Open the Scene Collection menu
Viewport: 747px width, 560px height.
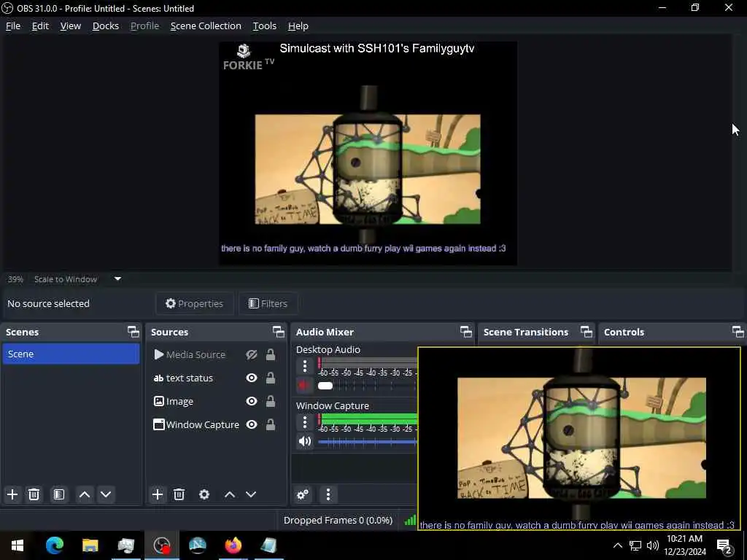206,26
